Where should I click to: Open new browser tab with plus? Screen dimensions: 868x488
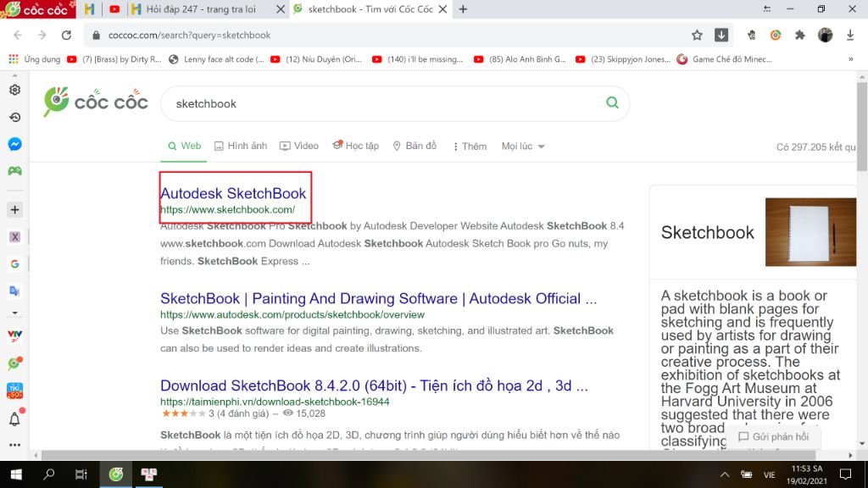[464, 8]
